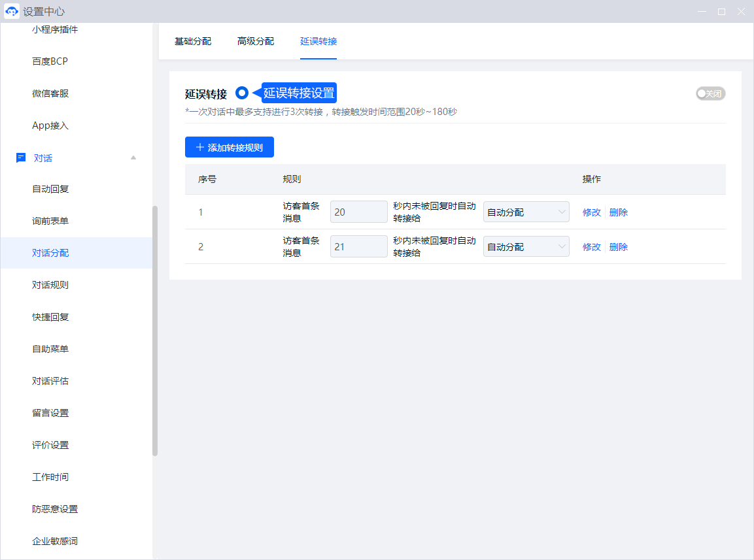Open 微信客服 in the sidebar
The height and width of the screenshot is (560, 754).
[x=50, y=93]
